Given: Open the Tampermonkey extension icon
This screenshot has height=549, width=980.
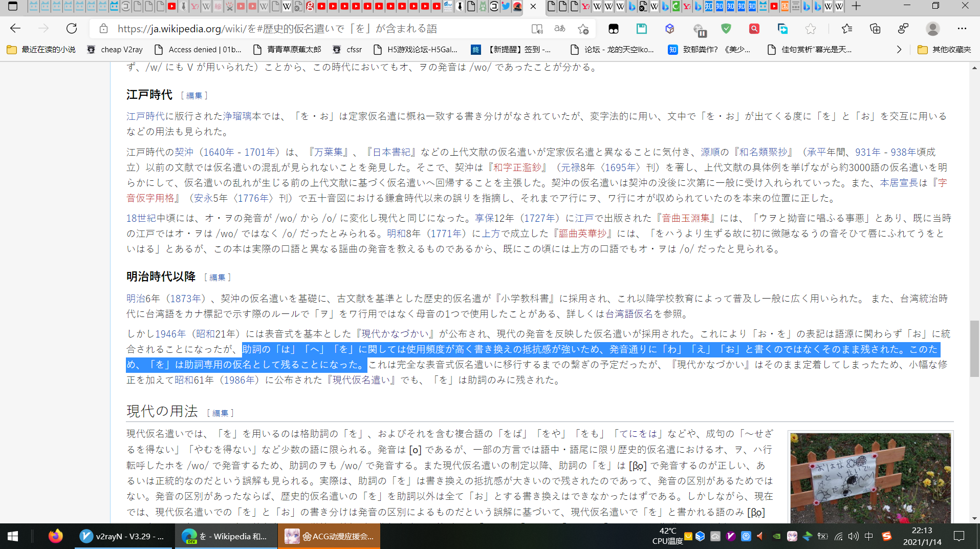Looking at the screenshot, I should [x=613, y=29].
